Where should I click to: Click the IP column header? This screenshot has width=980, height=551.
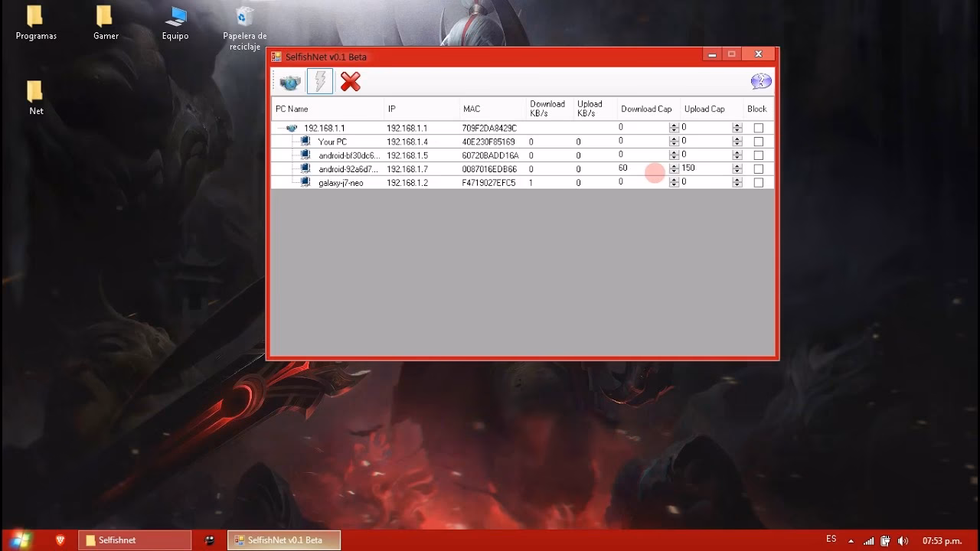pyautogui.click(x=421, y=109)
